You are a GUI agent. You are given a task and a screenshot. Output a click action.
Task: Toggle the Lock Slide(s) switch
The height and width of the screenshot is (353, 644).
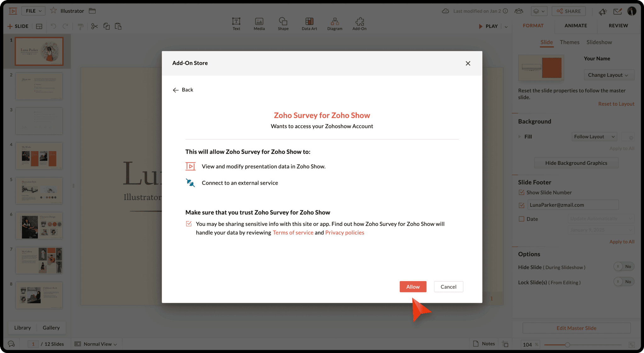[624, 282]
